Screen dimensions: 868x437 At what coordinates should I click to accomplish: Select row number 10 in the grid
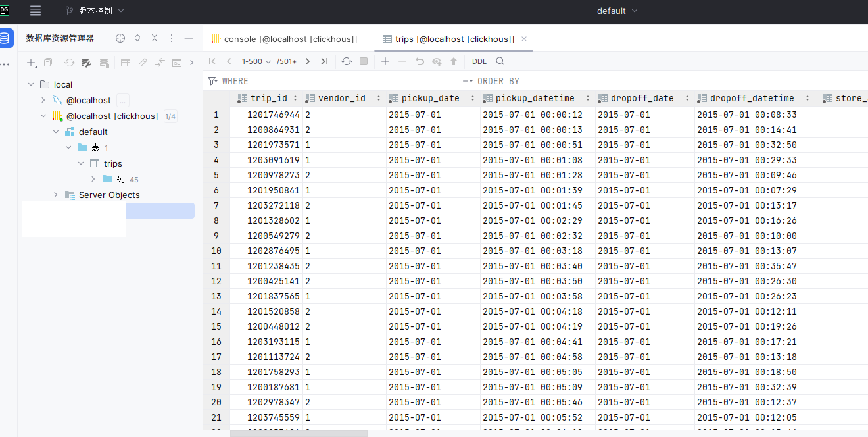(x=216, y=251)
